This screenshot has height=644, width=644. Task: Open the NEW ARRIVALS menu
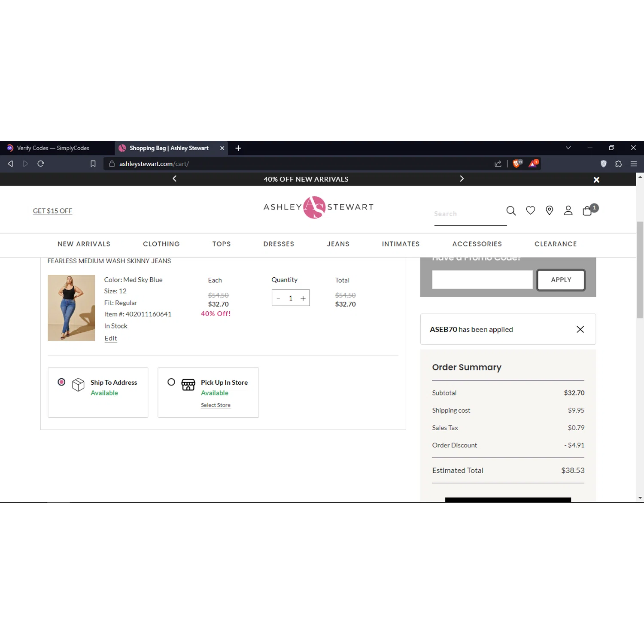tap(84, 244)
